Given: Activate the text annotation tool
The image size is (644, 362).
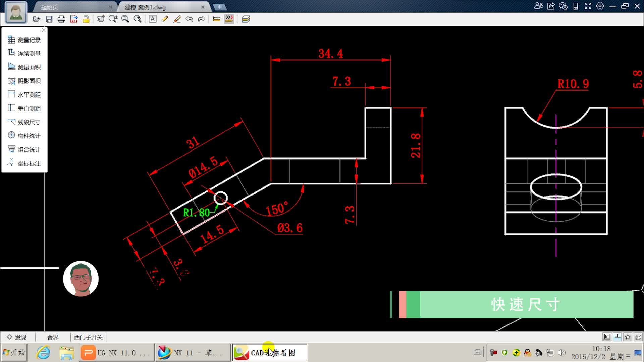Looking at the screenshot, I should click(153, 19).
